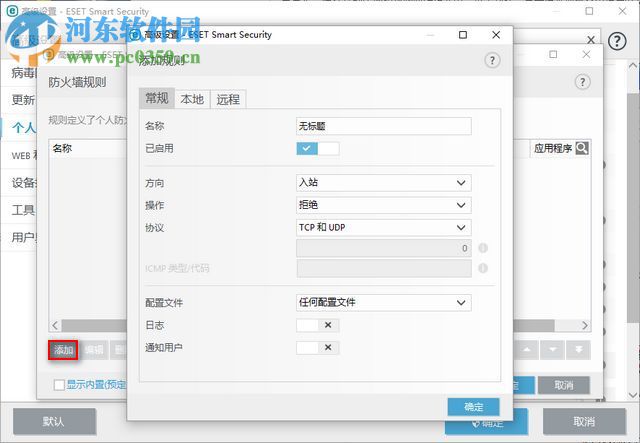Move the rule down with the arrow button

553,350
